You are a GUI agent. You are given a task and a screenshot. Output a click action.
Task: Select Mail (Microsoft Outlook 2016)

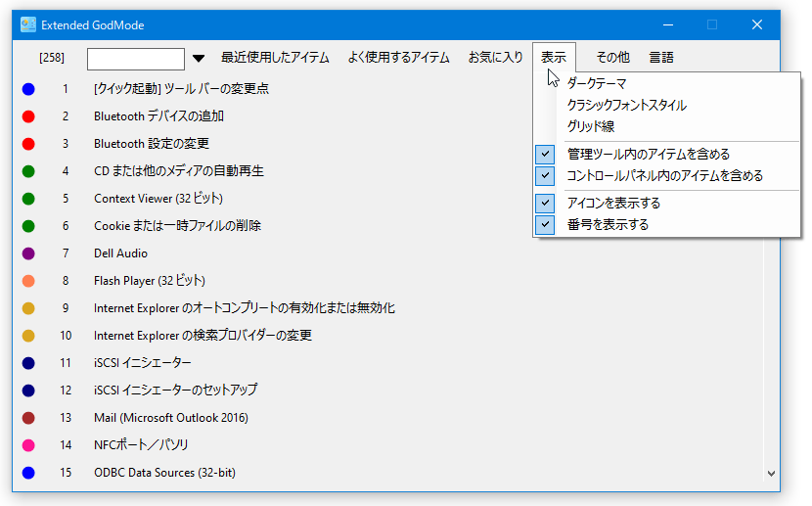(171, 418)
